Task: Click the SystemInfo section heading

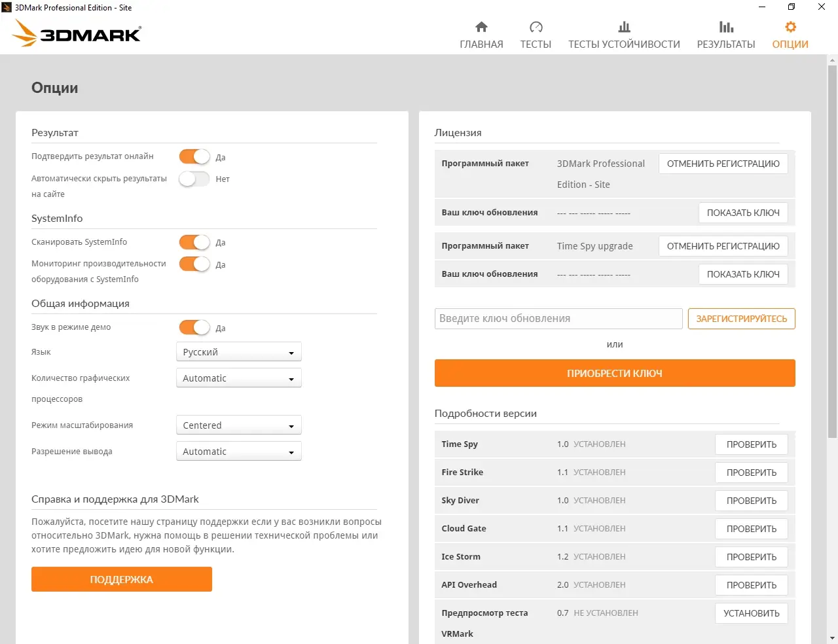Action: point(57,219)
